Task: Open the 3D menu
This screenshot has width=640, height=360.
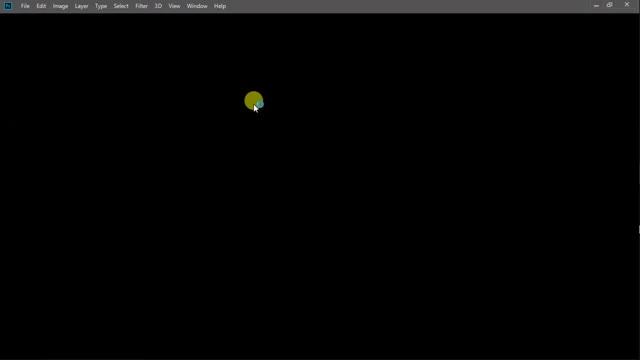Action: tap(158, 6)
